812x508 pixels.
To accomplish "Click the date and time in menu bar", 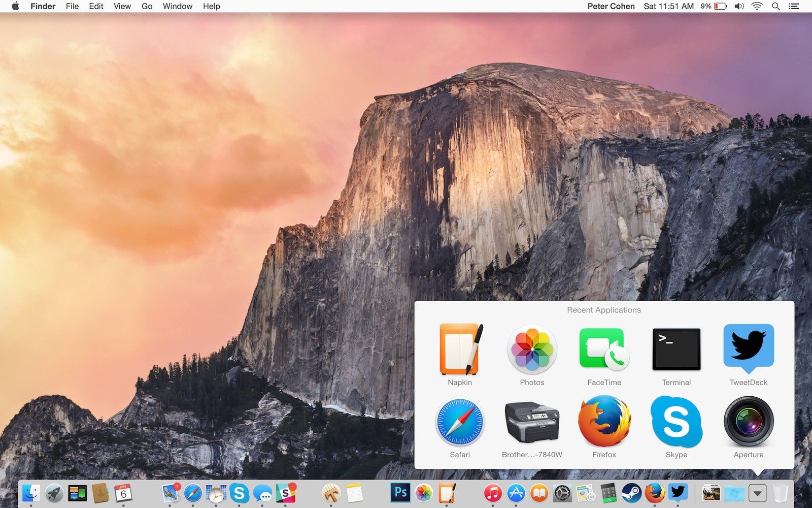I will [668, 6].
